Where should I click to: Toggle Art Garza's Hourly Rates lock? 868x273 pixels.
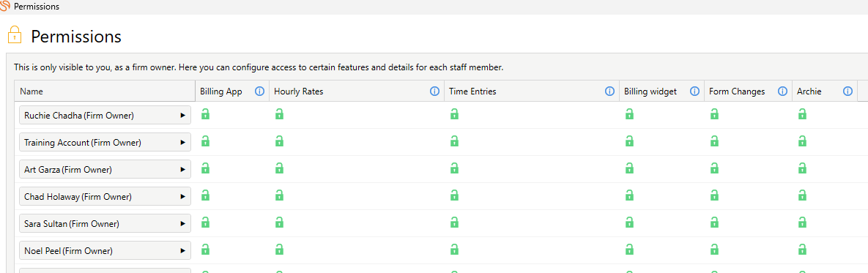(280, 168)
